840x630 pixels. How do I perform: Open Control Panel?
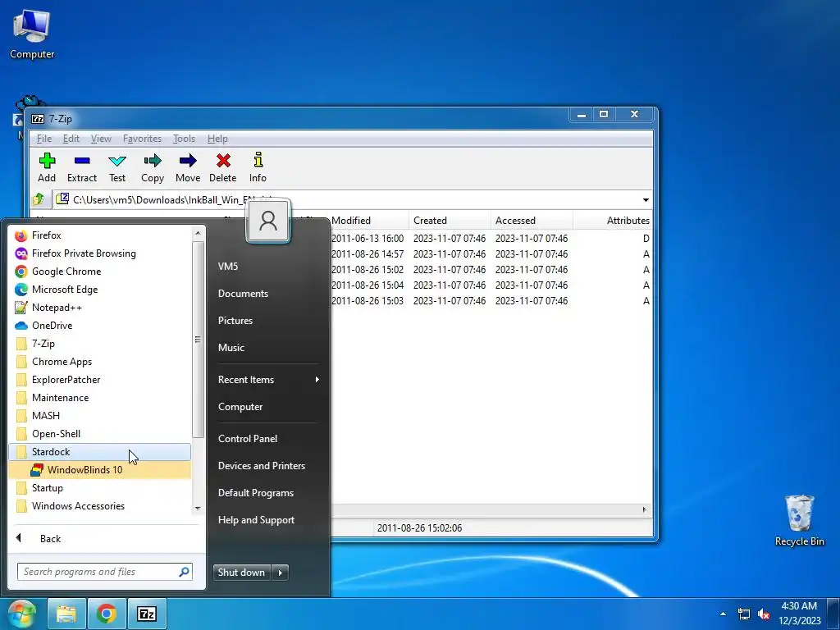click(x=248, y=439)
